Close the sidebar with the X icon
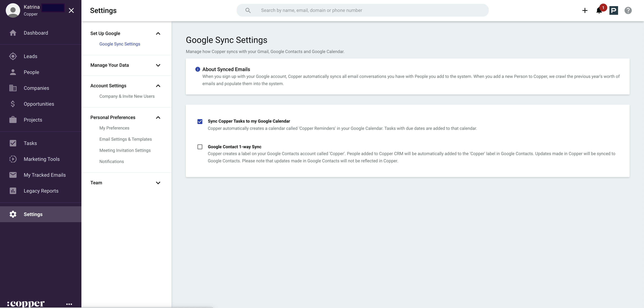This screenshot has height=308, width=644. (71, 10)
